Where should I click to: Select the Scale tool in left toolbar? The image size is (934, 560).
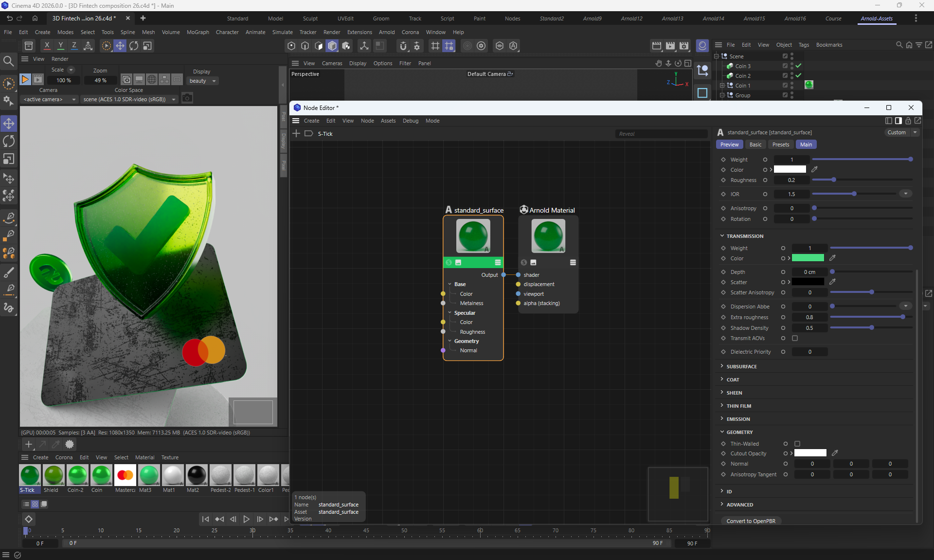(9, 159)
